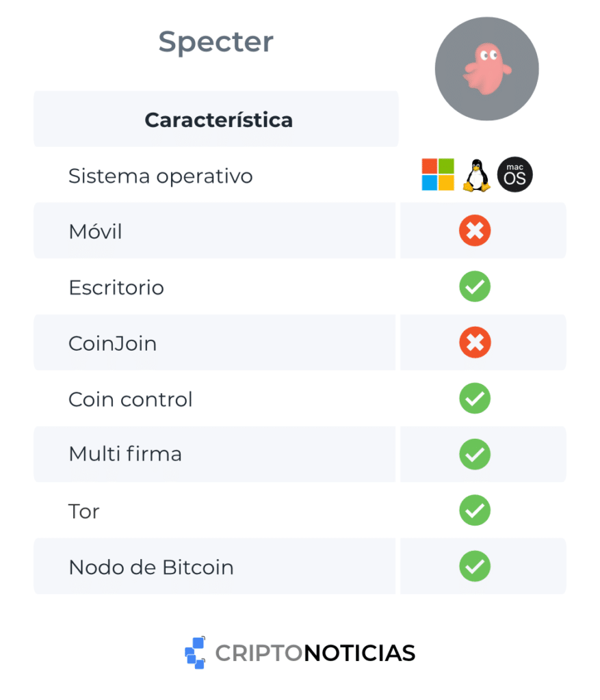The width and height of the screenshot is (600, 700).
Task: Click the red X beside CoinJoin
Action: 475,342
